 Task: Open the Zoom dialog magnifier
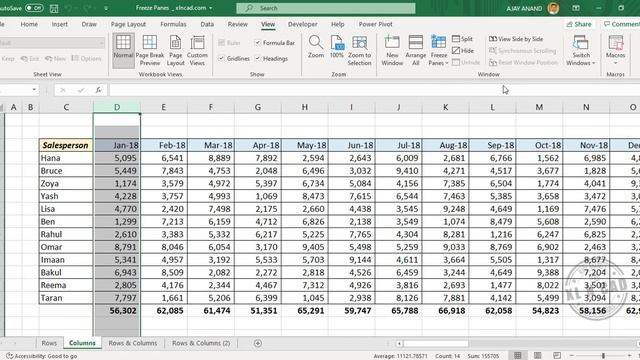[x=316, y=46]
